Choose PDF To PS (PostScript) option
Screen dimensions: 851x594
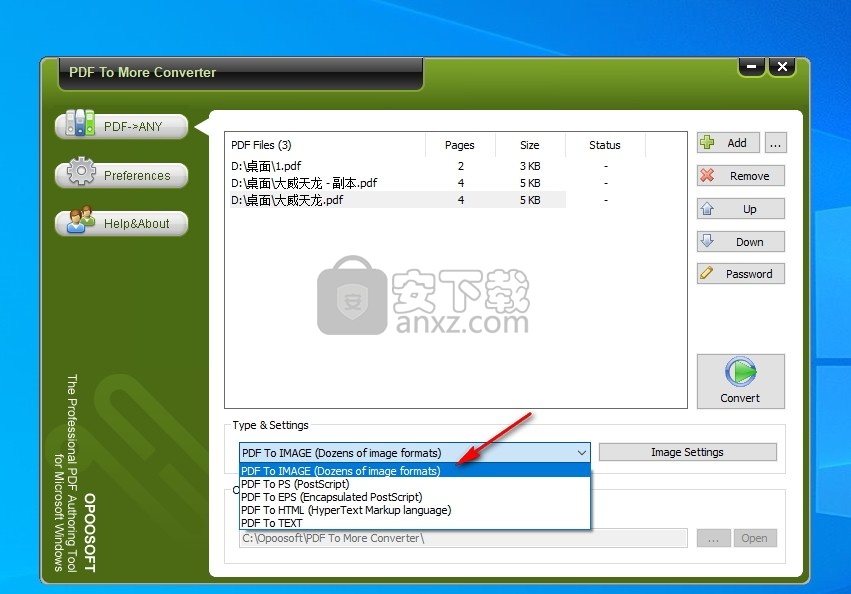(x=415, y=484)
